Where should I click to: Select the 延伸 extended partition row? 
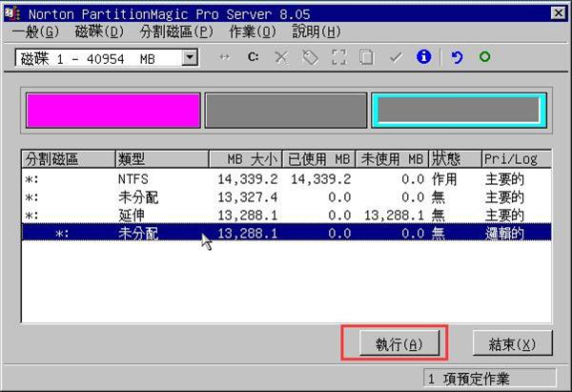[x=286, y=215]
